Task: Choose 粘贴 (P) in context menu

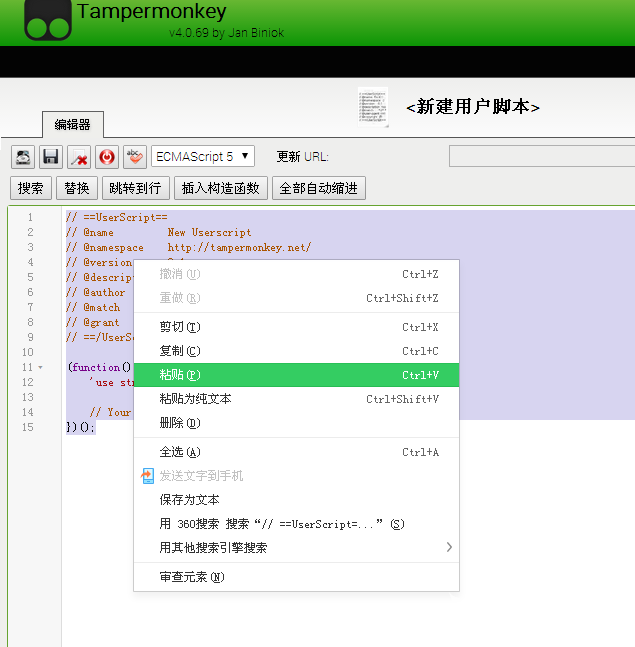Action: pyautogui.click(x=296, y=375)
